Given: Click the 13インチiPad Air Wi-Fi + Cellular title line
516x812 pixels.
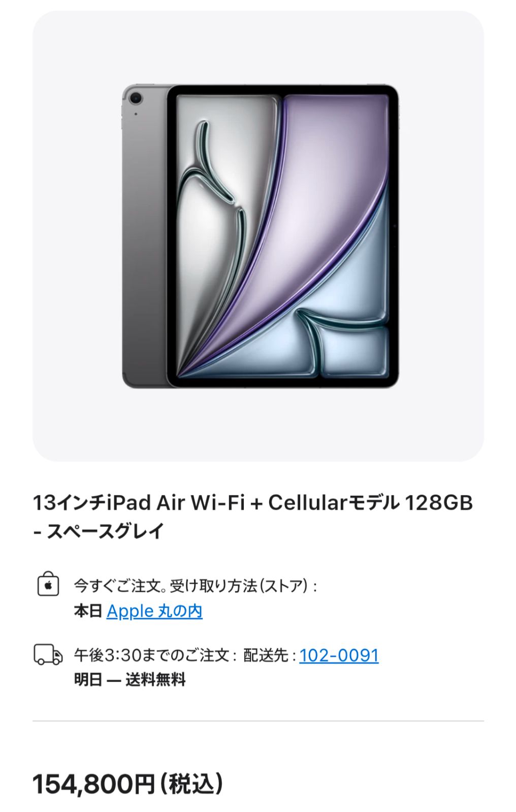Looking at the screenshot, I should coord(253,502).
